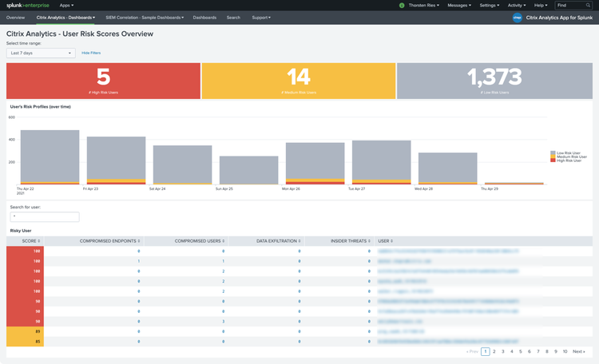Click the Search for user input box
This screenshot has height=364, width=599.
point(45,216)
